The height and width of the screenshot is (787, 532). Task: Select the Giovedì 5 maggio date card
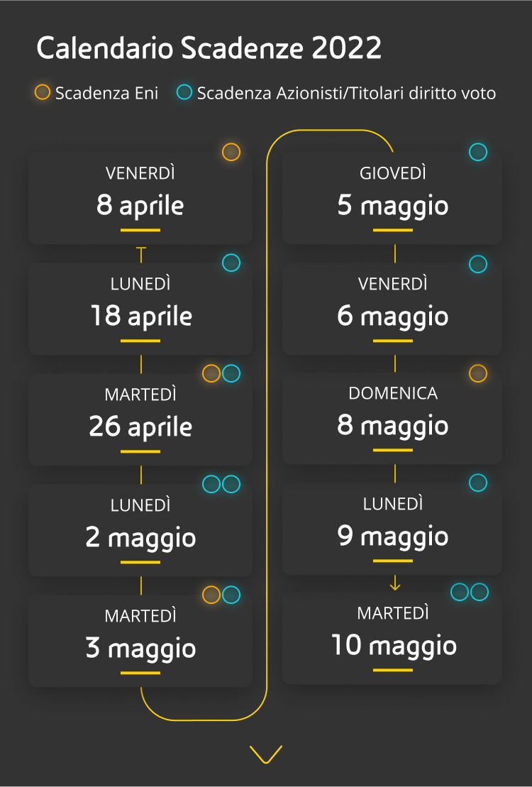(x=392, y=199)
